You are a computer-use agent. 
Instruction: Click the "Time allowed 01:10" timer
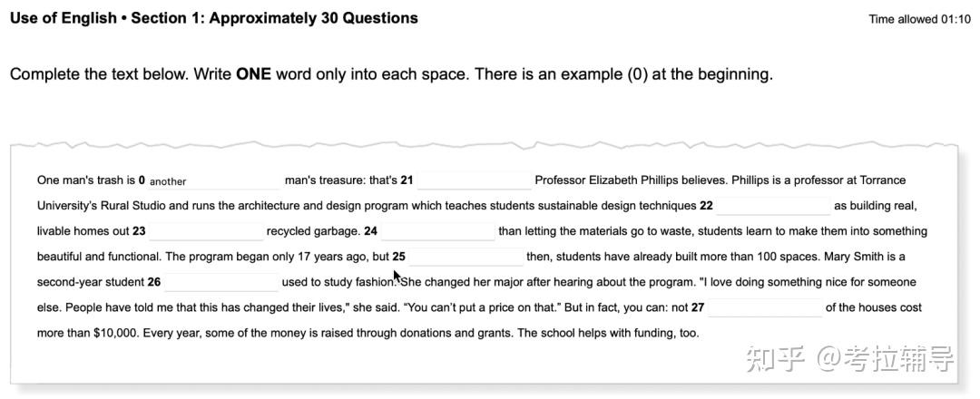pyautogui.click(x=919, y=19)
